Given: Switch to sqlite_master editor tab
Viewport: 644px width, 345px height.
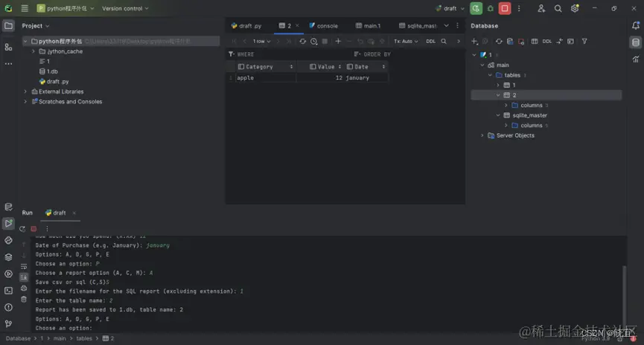Looking at the screenshot, I should coord(418,25).
